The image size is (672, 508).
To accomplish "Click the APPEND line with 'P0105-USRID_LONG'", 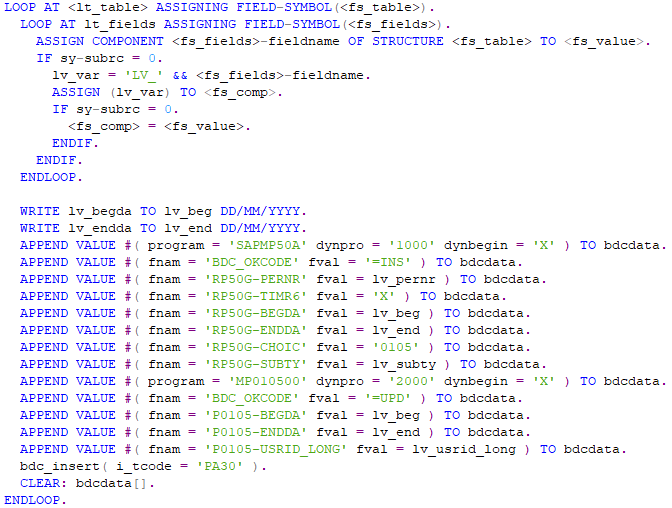I will coord(323,449).
